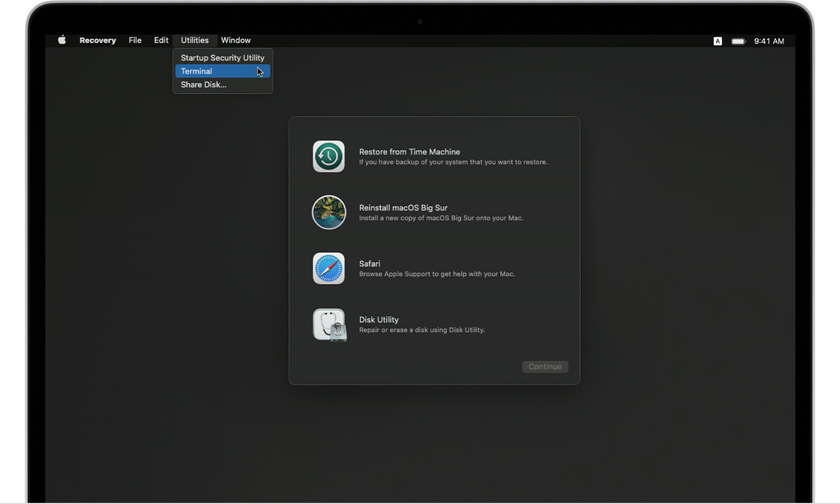
Task: Click the Utilities menu title
Action: [x=194, y=40]
